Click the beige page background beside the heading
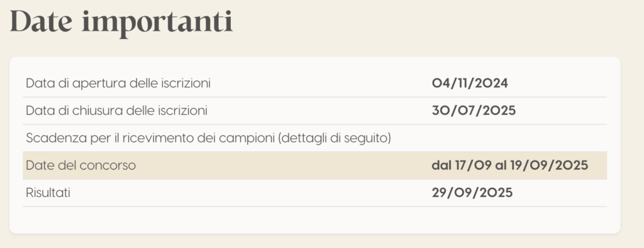The width and height of the screenshot is (644, 248). point(431,23)
